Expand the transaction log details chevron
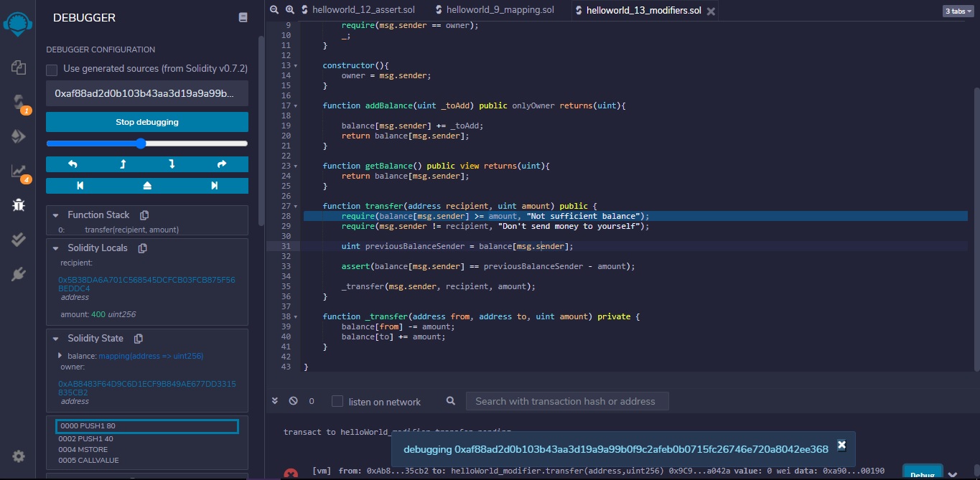The width and height of the screenshot is (980, 480). [952, 474]
